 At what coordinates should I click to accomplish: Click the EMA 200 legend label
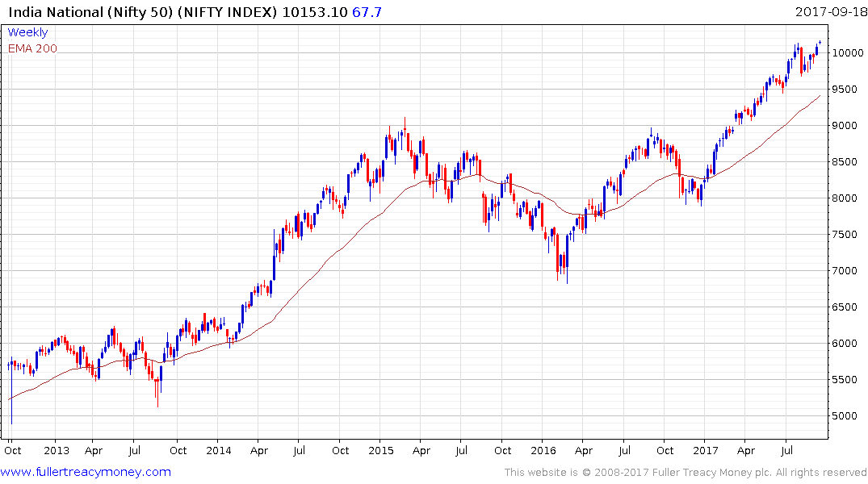32,48
